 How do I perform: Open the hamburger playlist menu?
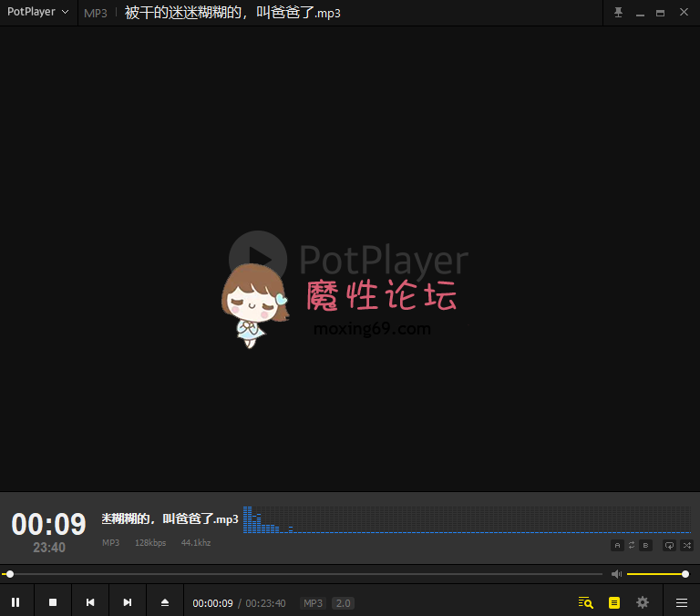pyautogui.click(x=681, y=603)
